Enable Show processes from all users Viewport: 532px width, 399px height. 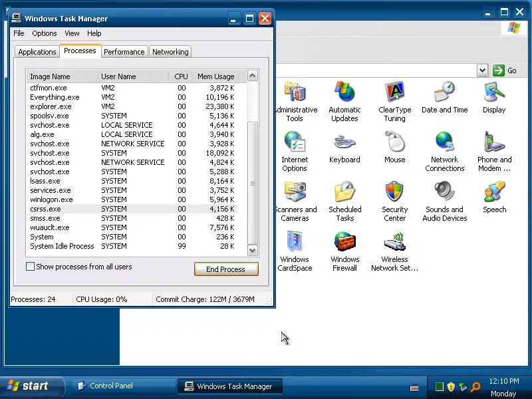coord(30,267)
